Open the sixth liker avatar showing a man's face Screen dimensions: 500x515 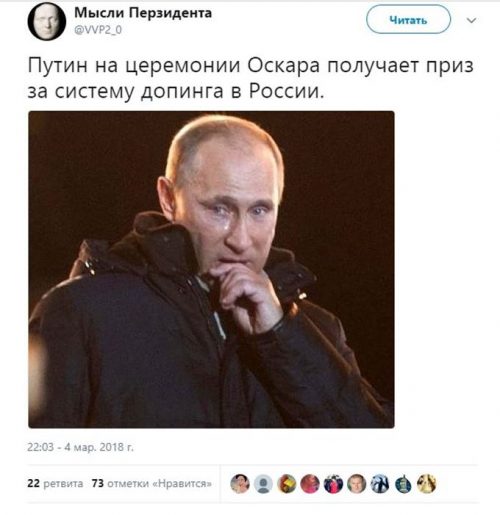[357, 484]
